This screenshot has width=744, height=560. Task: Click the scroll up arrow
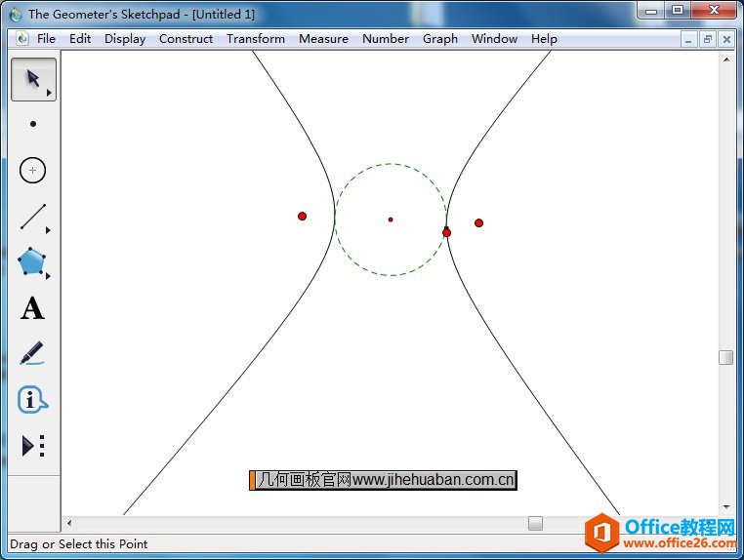click(x=726, y=60)
